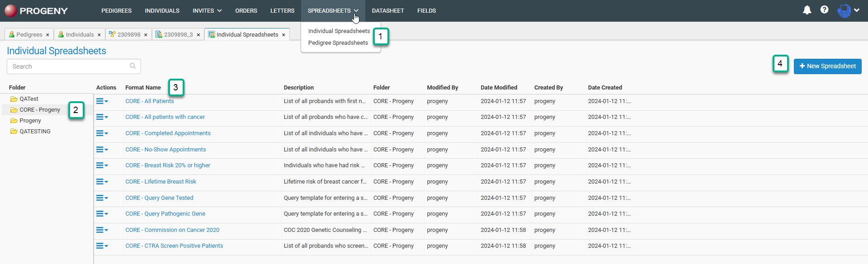The width and height of the screenshot is (868, 264).
Task: Open the help question mark icon
Action: pyautogui.click(x=825, y=9)
